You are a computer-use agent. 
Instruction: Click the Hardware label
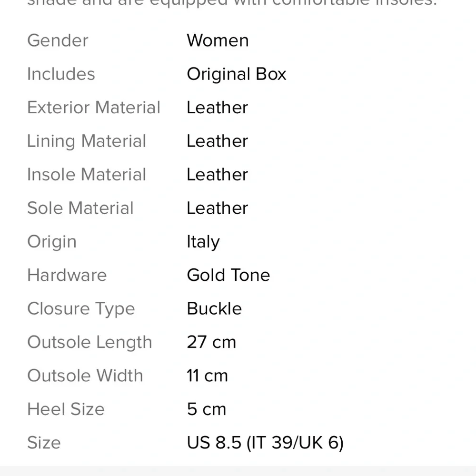tap(67, 275)
